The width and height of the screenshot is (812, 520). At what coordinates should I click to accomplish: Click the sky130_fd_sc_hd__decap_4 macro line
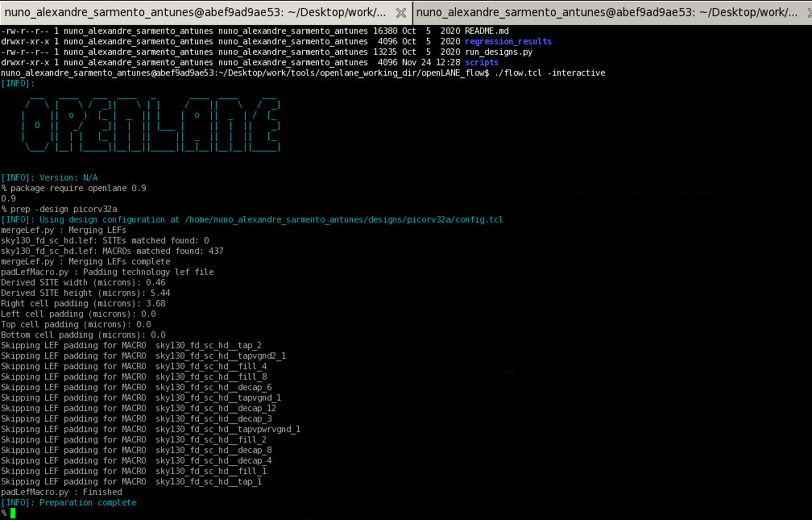coord(136,460)
